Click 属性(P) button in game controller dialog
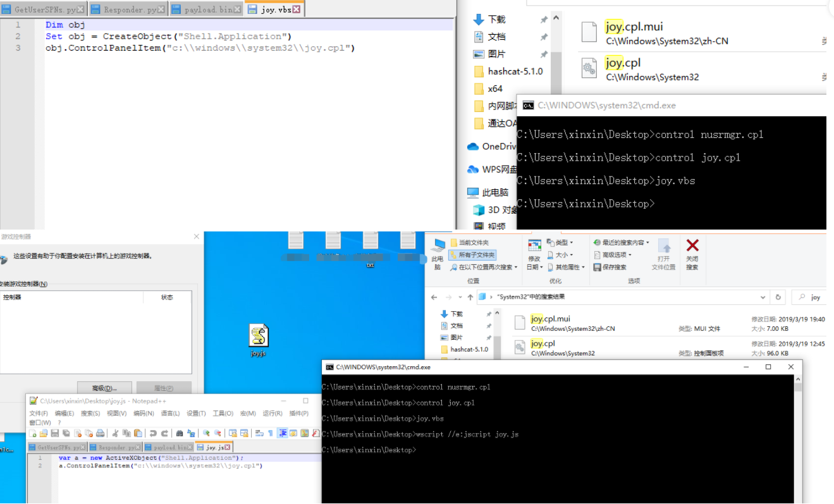 point(164,388)
